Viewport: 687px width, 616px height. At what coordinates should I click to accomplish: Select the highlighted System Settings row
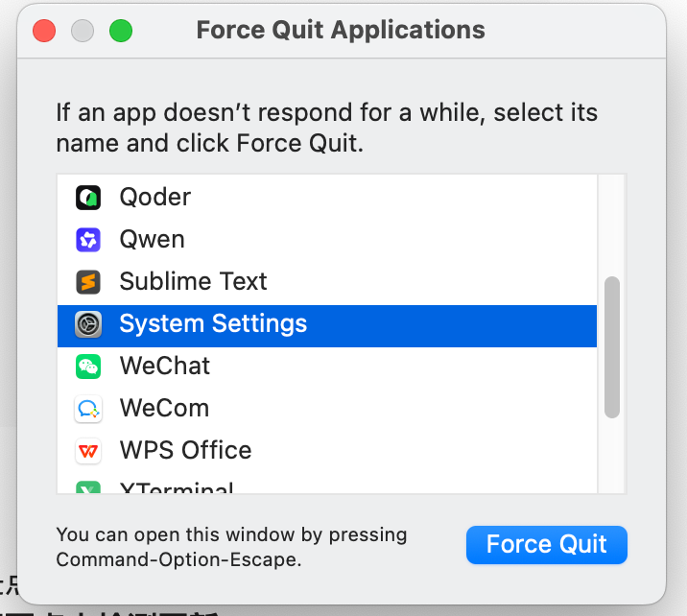(213, 324)
